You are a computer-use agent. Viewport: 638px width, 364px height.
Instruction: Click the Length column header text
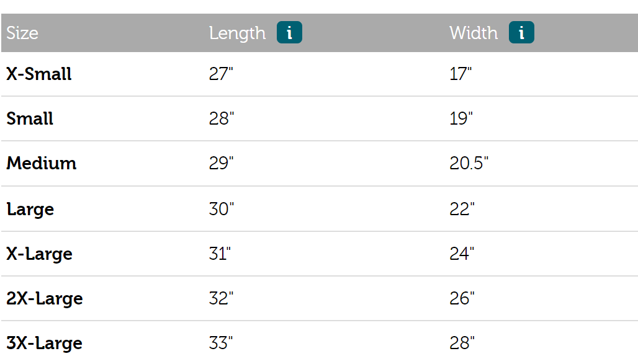(237, 33)
